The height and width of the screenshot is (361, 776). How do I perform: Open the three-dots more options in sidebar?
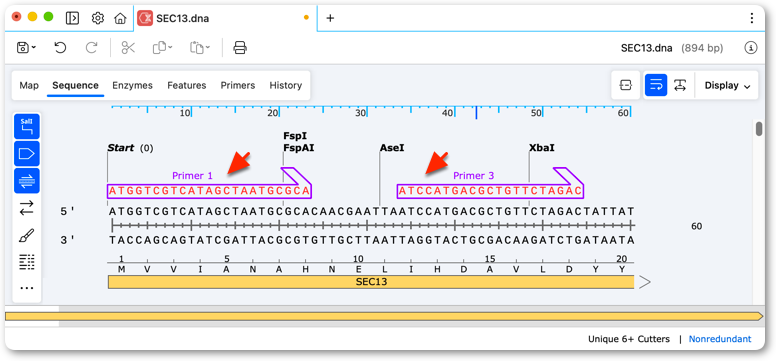click(27, 288)
